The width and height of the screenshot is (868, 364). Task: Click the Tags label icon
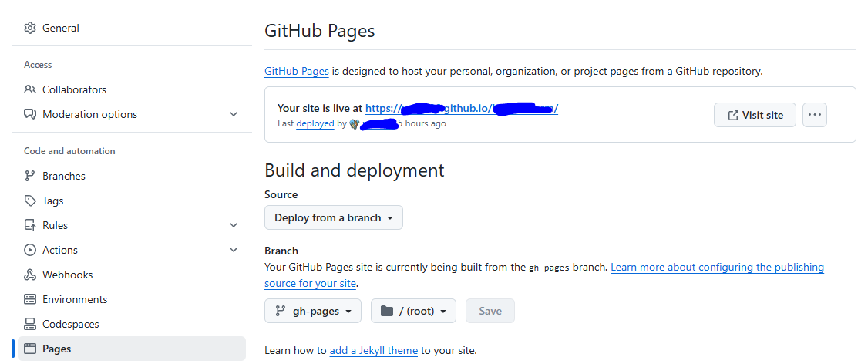coord(30,201)
